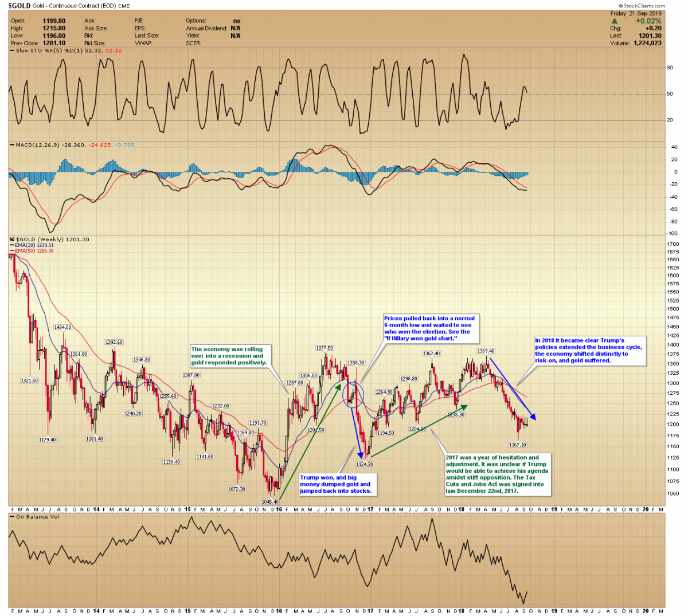Open the StockCharts.com copyright link

(x=643, y=6)
